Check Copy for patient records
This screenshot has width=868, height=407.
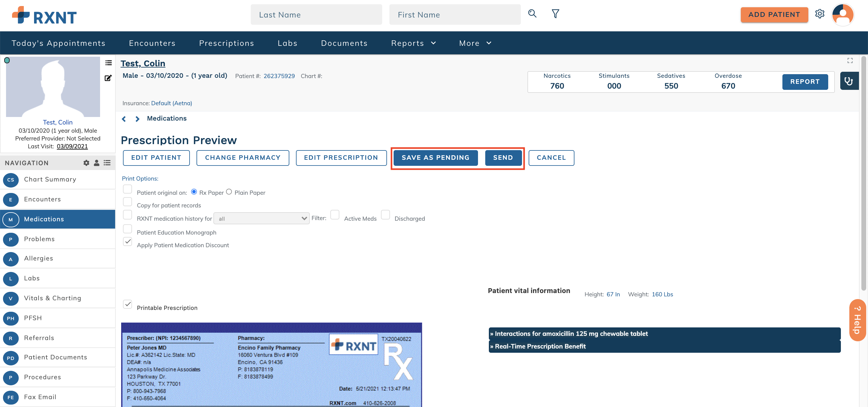[127, 201]
